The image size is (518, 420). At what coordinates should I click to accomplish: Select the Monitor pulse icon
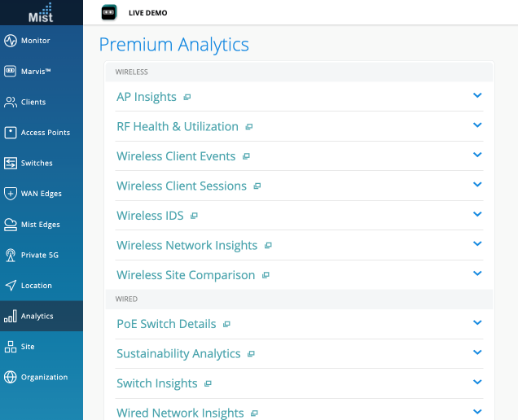(x=11, y=41)
